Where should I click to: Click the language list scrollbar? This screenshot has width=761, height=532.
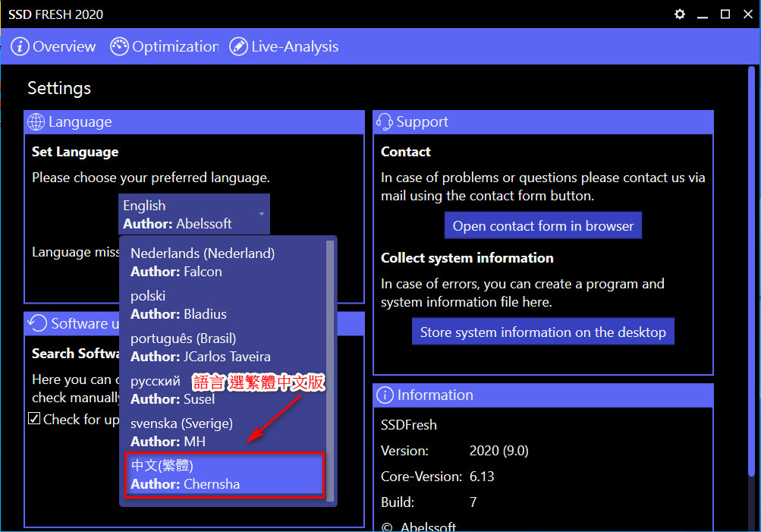coord(330,371)
